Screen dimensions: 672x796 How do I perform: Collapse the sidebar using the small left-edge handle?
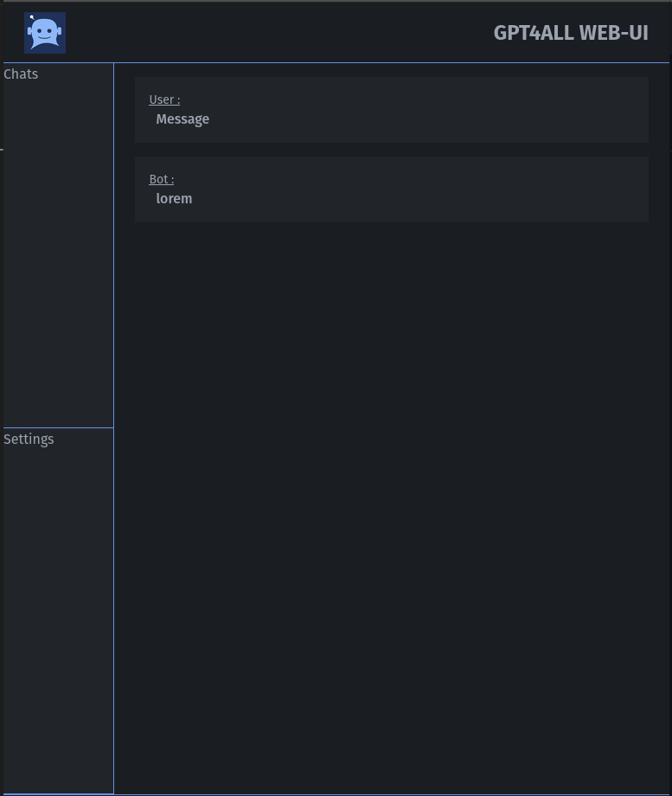2,150
